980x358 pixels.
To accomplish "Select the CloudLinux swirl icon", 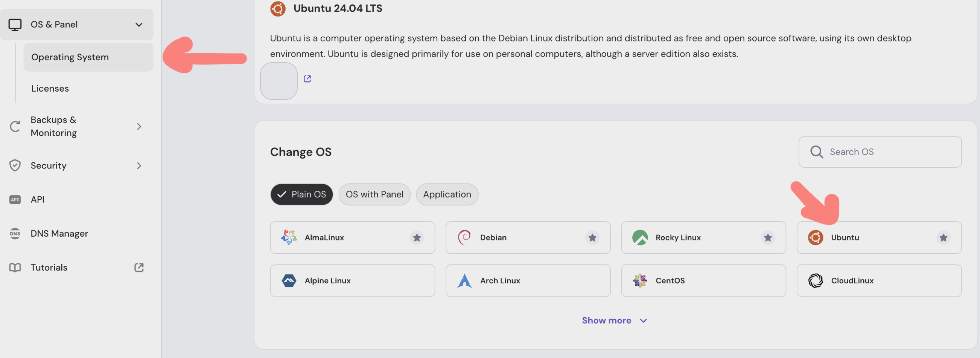I will pos(815,281).
